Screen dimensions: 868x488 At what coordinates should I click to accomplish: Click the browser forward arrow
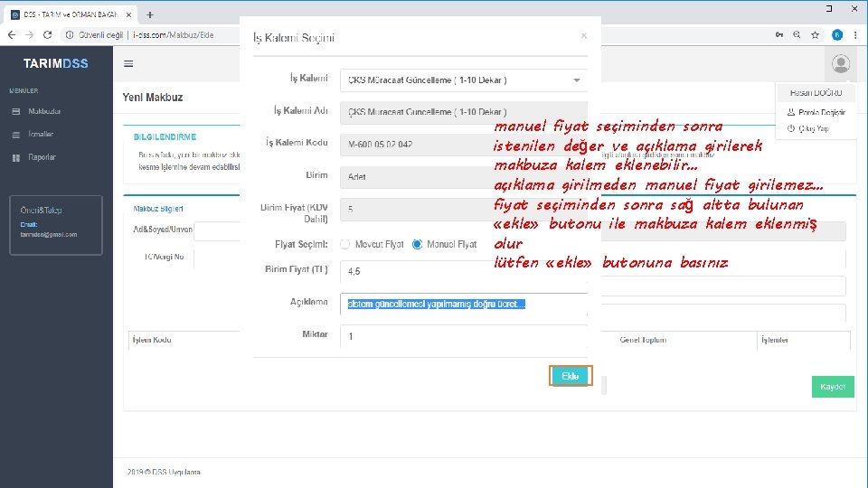coord(29,35)
